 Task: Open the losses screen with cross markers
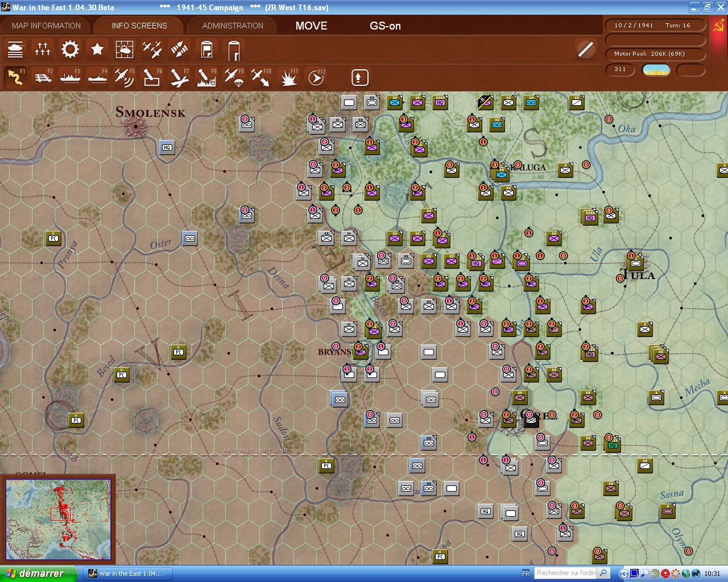point(43,49)
